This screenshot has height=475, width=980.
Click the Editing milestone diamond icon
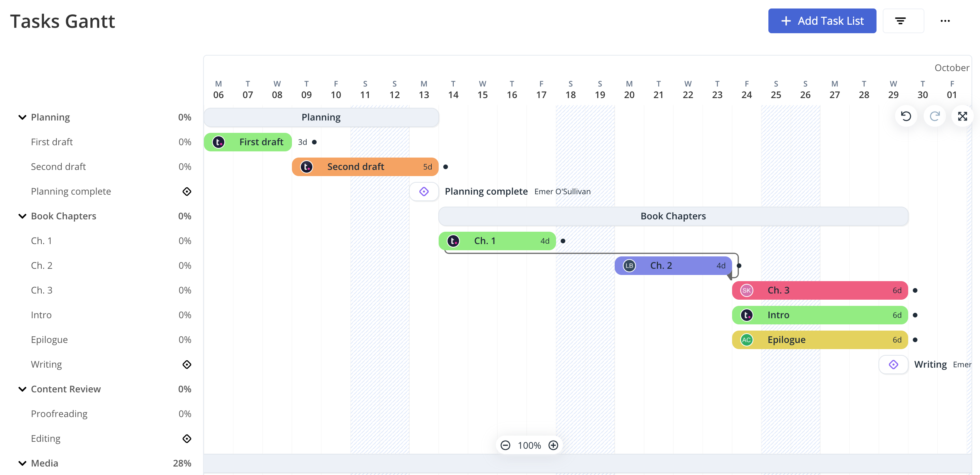click(187, 438)
